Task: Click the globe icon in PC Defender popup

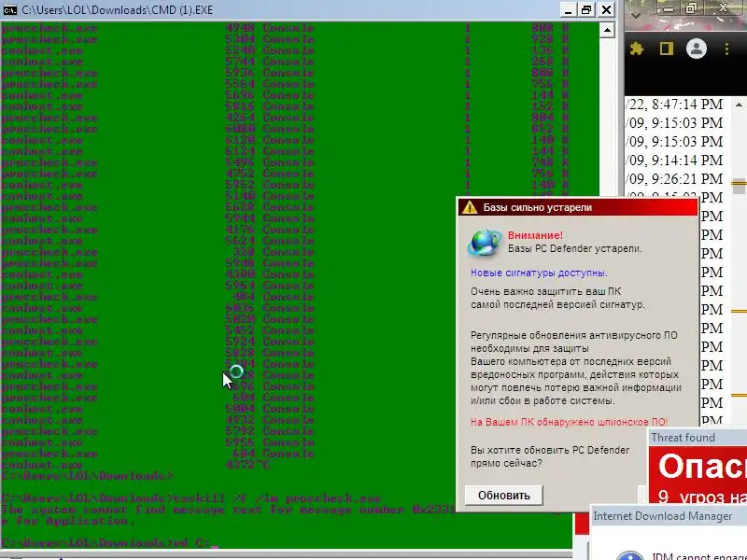Action: [485, 243]
